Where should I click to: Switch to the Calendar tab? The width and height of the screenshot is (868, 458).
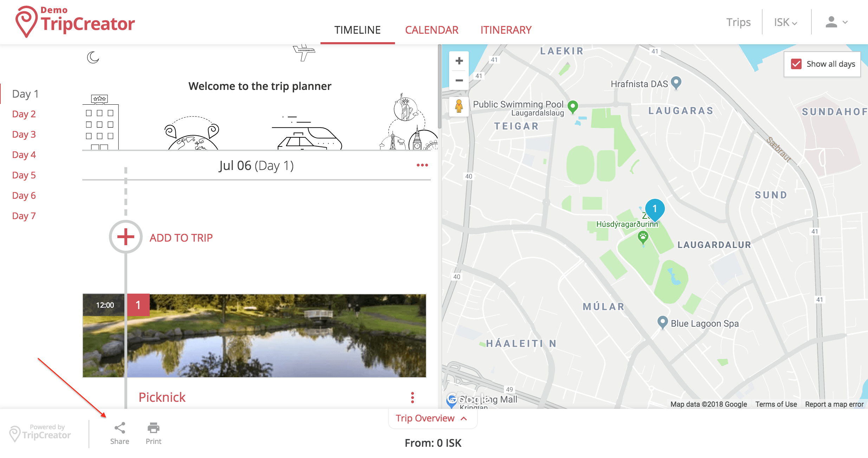[432, 30]
